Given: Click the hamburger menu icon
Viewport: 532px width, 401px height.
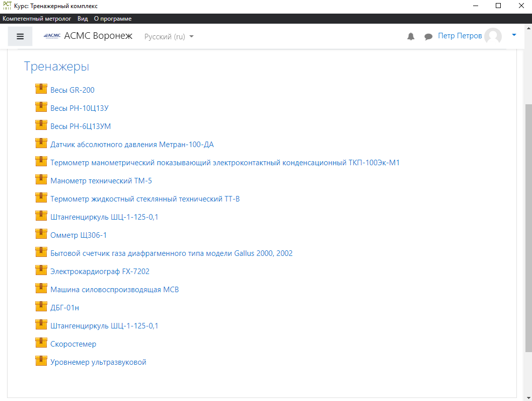Looking at the screenshot, I should point(20,36).
